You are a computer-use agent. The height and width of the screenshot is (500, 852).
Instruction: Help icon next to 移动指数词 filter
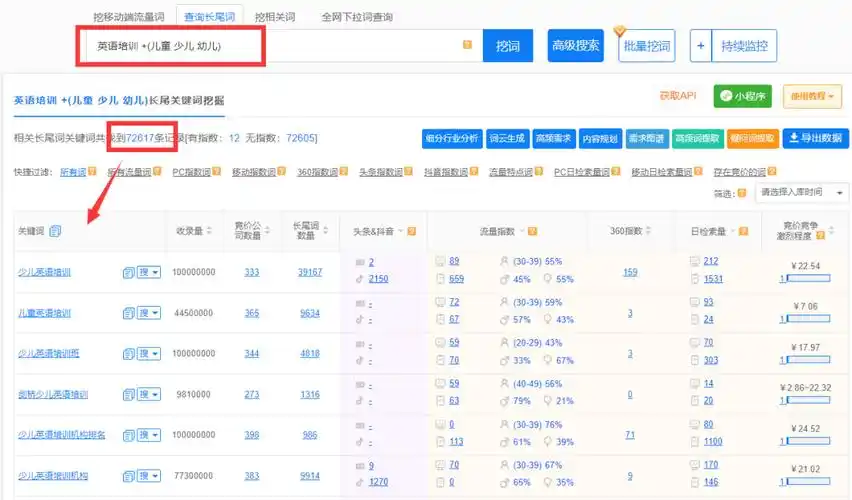pyautogui.click(x=281, y=171)
